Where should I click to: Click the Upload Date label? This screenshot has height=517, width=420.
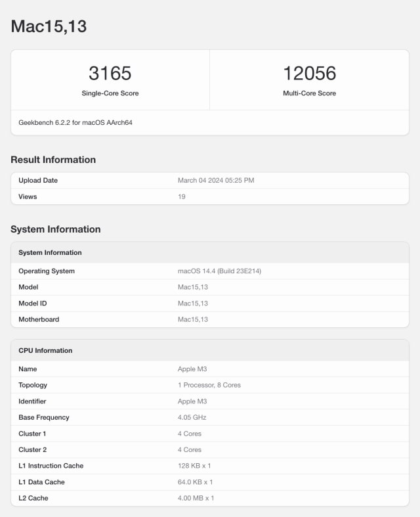(x=38, y=181)
